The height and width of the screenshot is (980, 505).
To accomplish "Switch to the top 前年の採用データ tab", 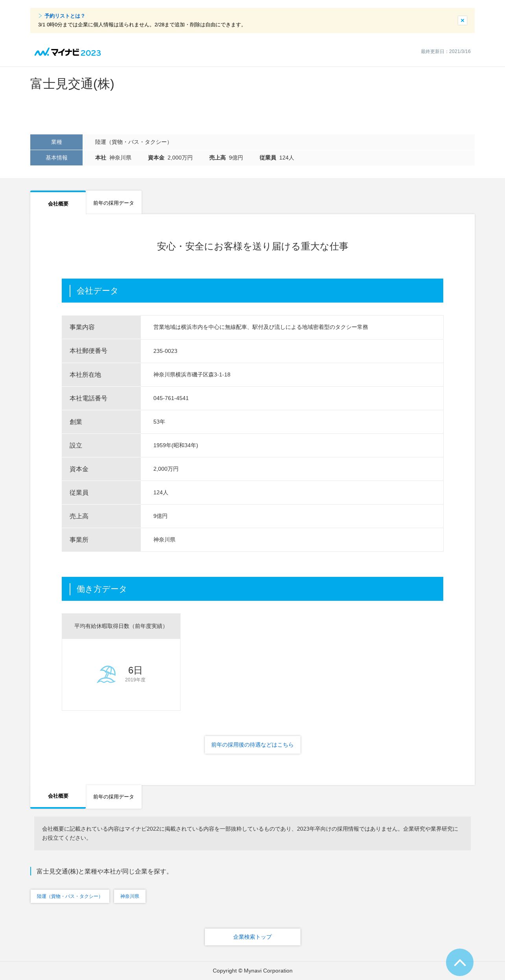I will 114,203.
